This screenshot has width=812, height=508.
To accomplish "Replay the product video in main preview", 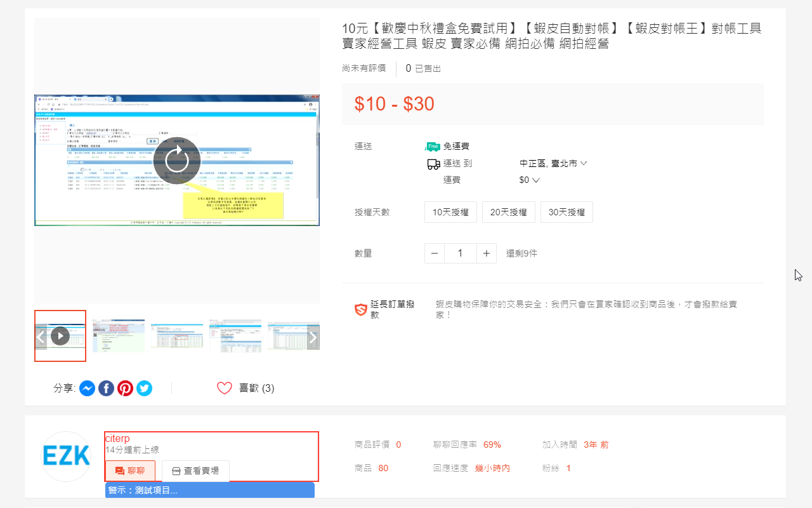I will (177, 160).
